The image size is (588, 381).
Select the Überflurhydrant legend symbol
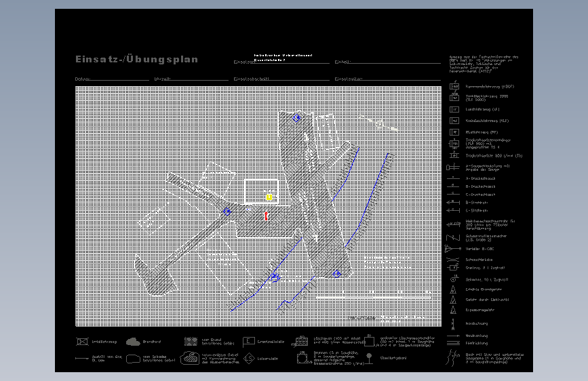tap(369, 358)
